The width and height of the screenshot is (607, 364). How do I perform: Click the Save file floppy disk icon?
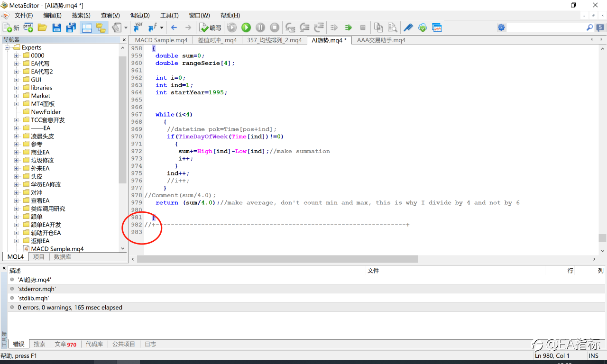[56, 28]
